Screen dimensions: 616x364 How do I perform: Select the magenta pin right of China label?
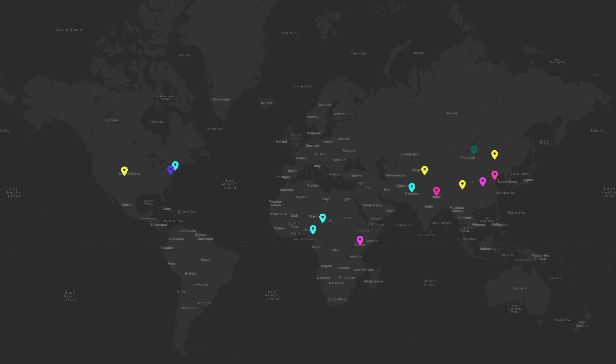coord(483,181)
